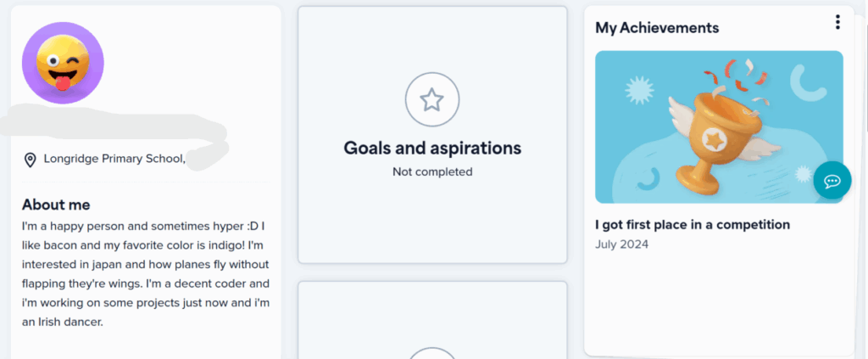The image size is (868, 359).
Task: Click the location pin icon
Action: [30, 160]
